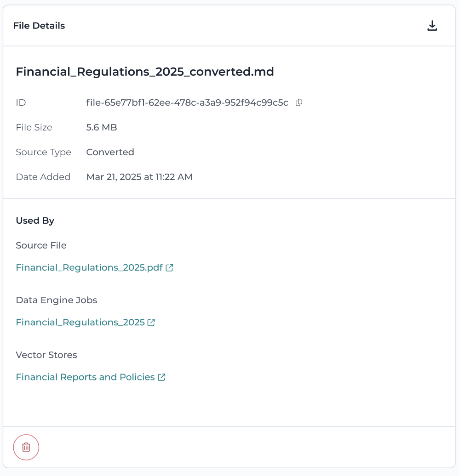Click external-link icon next to Financial_Regulations_2025.pdf
The image size is (459, 476).
coord(169,267)
